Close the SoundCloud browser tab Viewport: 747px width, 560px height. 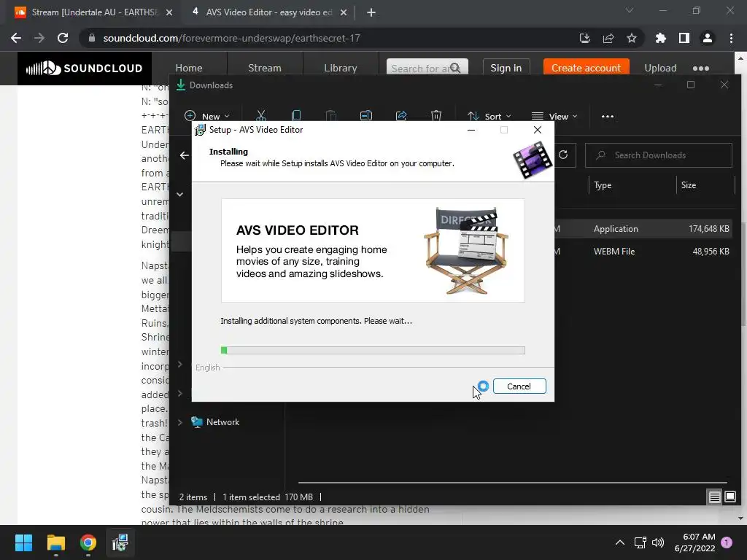tap(169, 12)
